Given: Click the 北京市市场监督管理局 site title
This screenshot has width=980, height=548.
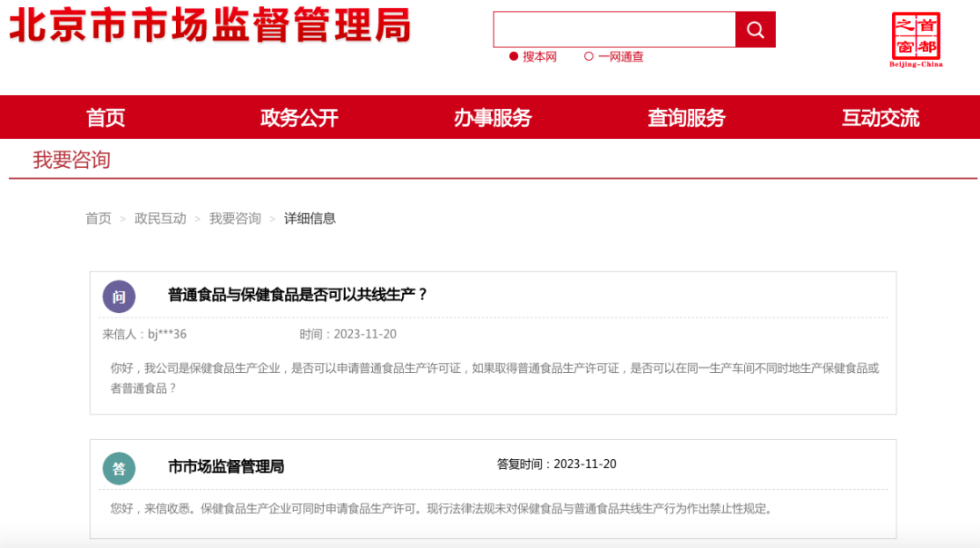Looking at the screenshot, I should tap(210, 25).
